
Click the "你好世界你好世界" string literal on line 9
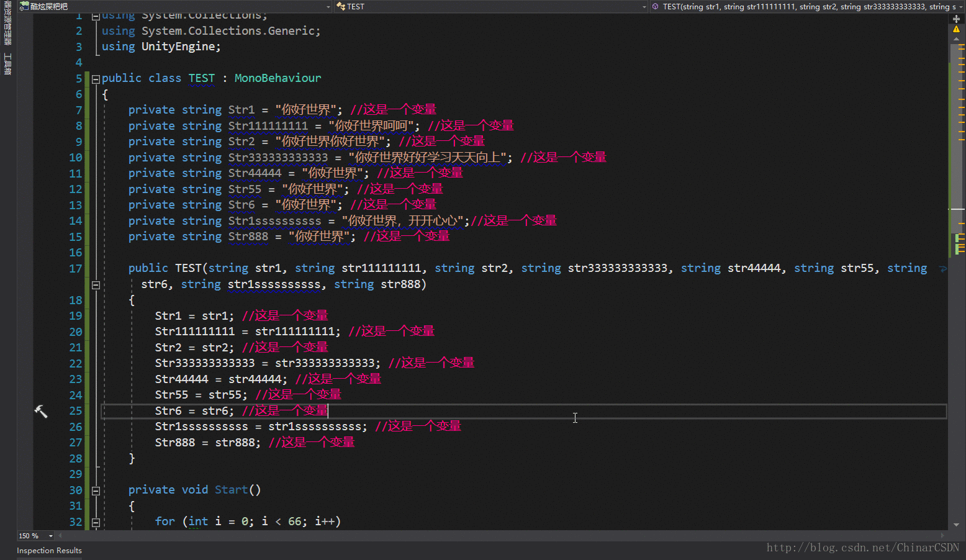(x=330, y=142)
